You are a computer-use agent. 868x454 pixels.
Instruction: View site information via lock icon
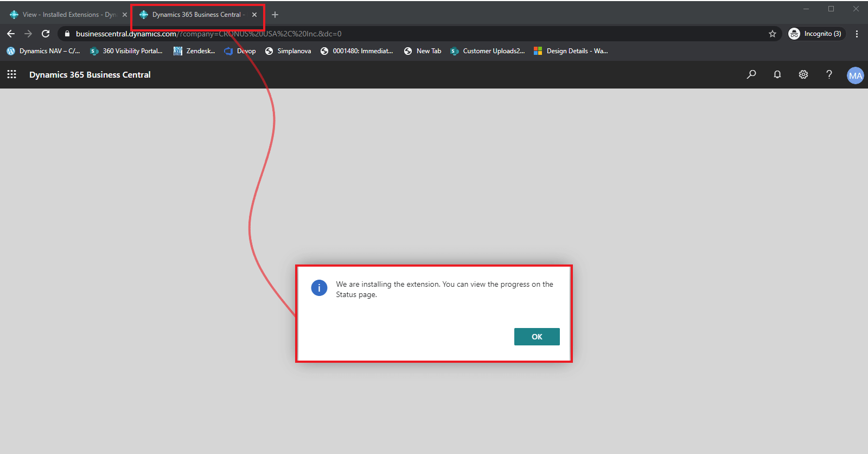67,34
